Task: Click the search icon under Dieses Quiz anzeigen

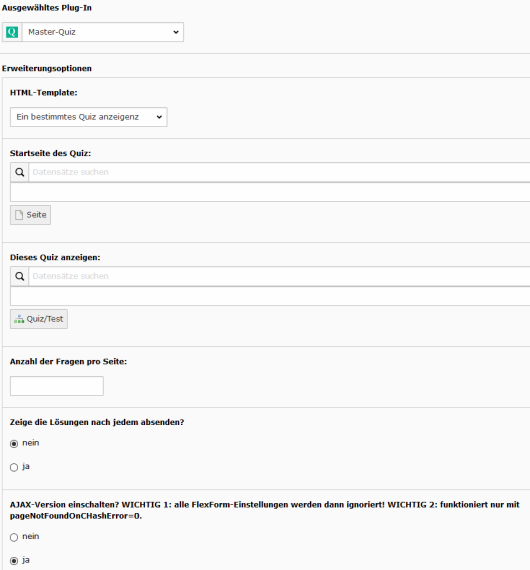Action: [x=20, y=276]
